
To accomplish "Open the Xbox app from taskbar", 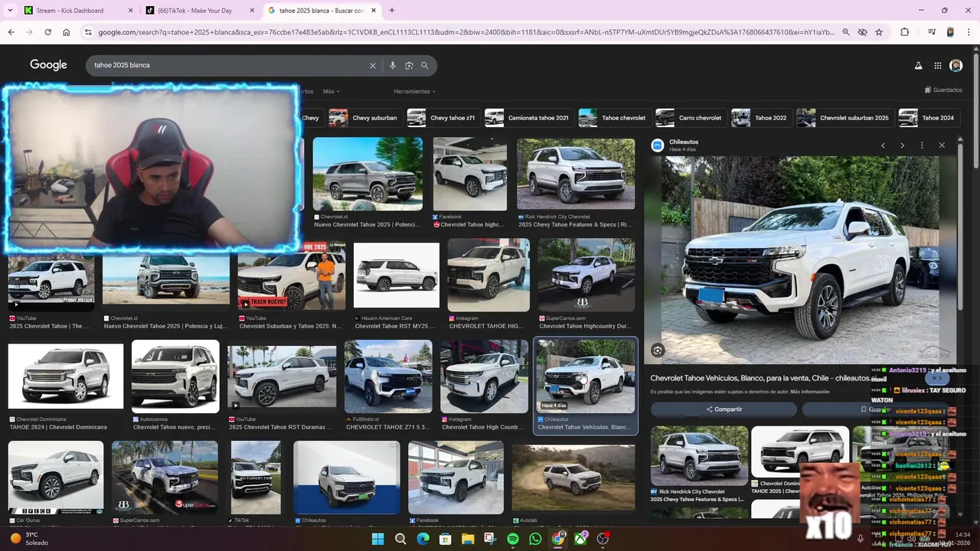I will pos(580,539).
